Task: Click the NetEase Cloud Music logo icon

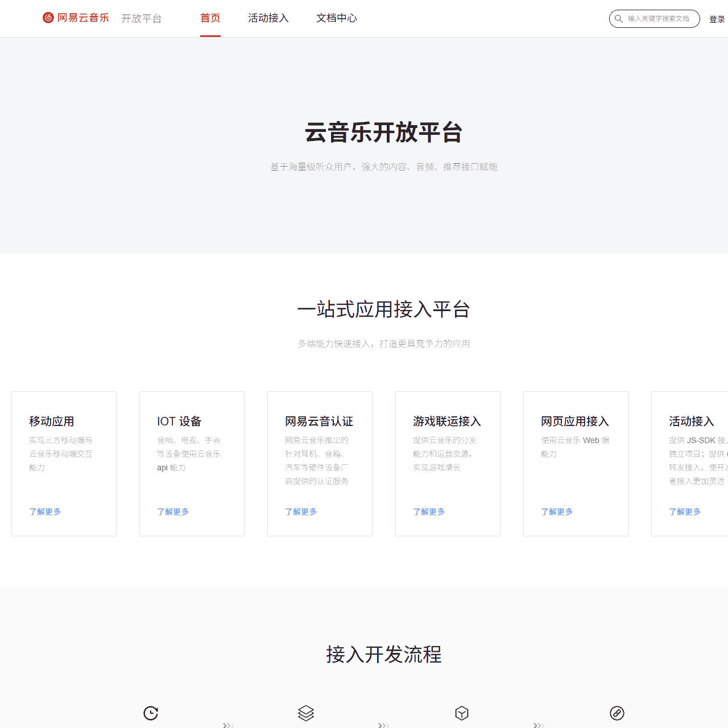Action: coord(48,18)
